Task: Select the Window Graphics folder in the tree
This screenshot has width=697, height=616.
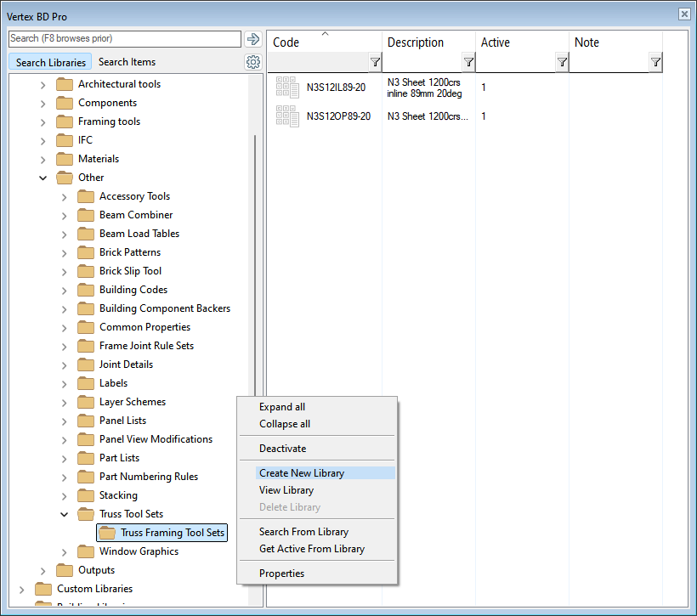Action: point(139,551)
